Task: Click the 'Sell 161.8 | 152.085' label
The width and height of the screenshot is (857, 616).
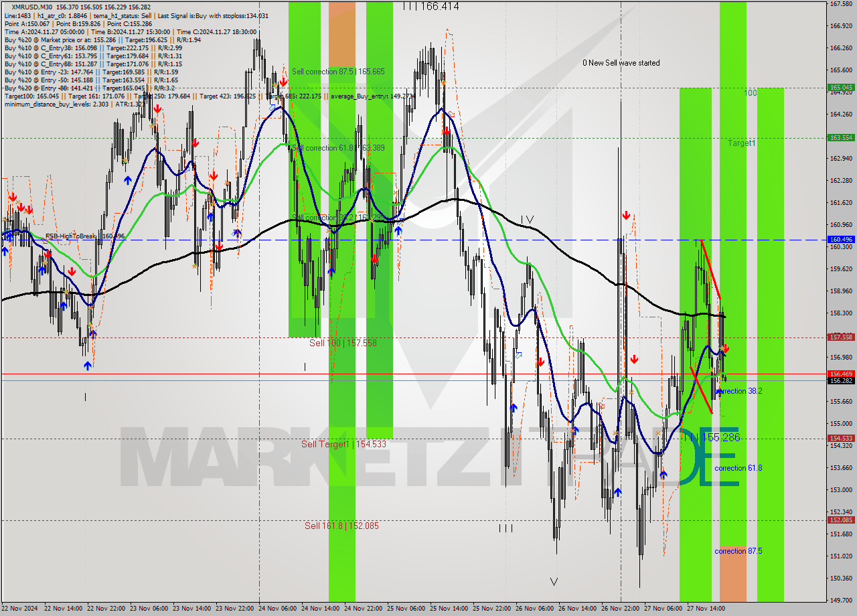Action: point(341,526)
